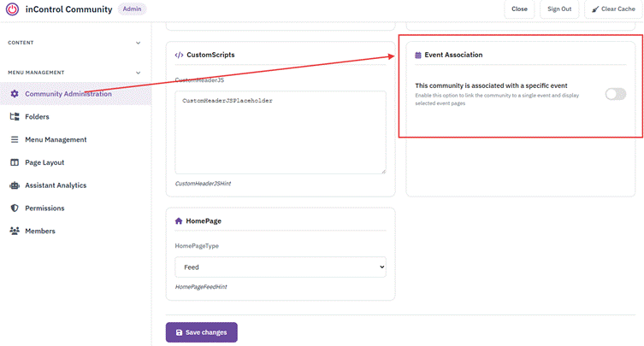Screen dimensions: 644x346
Task: Click the 'Enable this option to link' description
Action: [497, 99]
